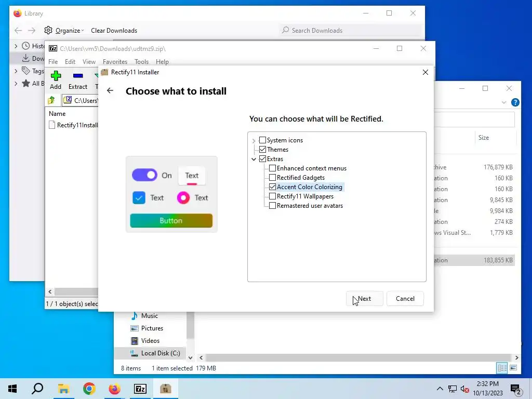Click the Size column header in Explorer
532x399 pixels.
click(484, 138)
